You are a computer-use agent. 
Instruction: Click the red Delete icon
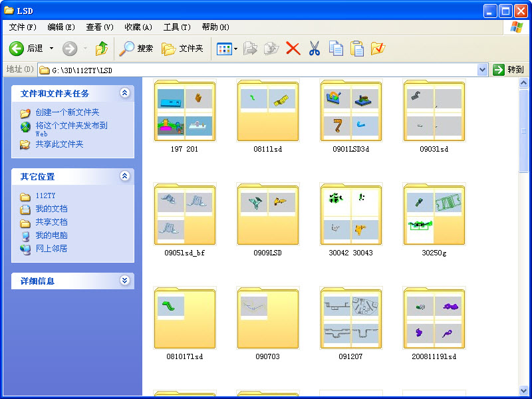(293, 49)
